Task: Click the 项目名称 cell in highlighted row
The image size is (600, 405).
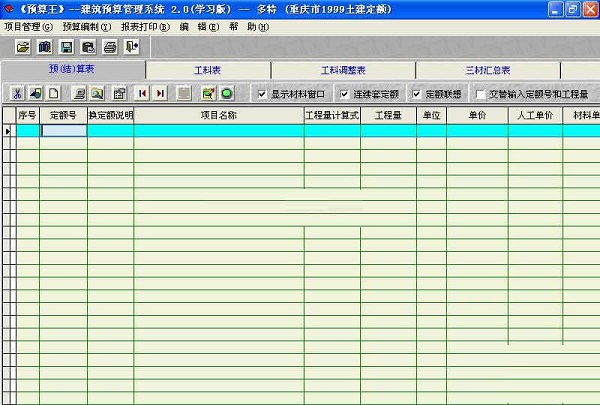Action: click(x=219, y=131)
